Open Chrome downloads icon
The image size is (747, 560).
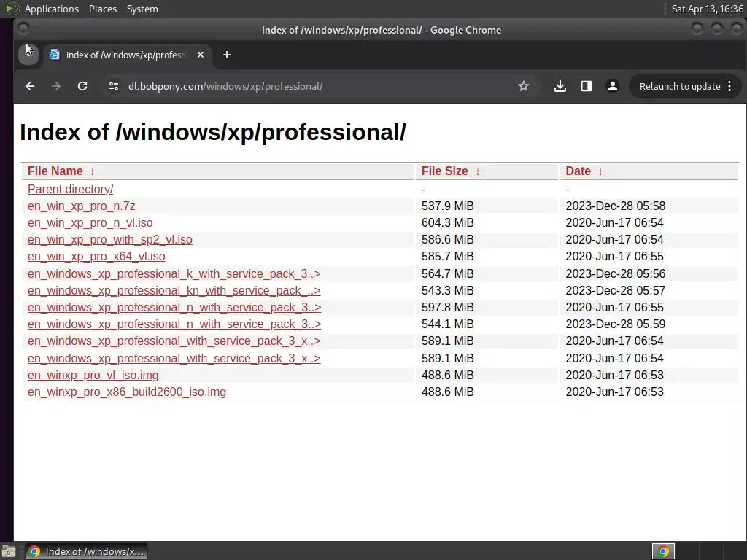tap(560, 86)
